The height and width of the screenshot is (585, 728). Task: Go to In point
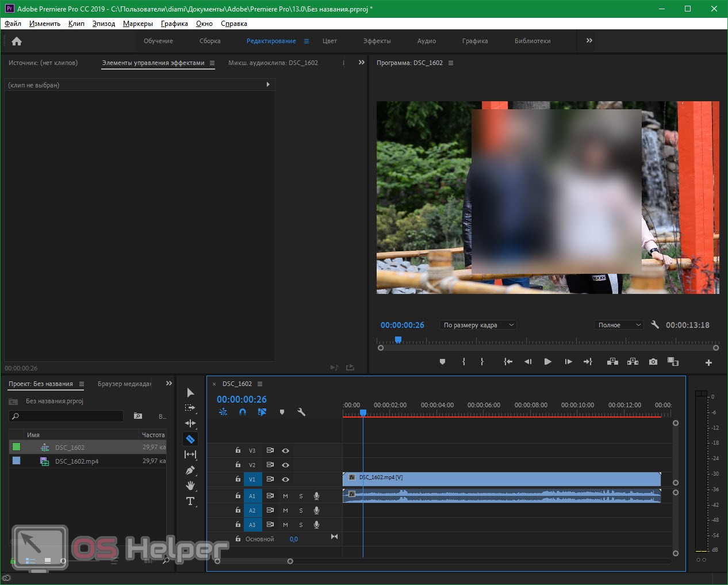(x=508, y=362)
